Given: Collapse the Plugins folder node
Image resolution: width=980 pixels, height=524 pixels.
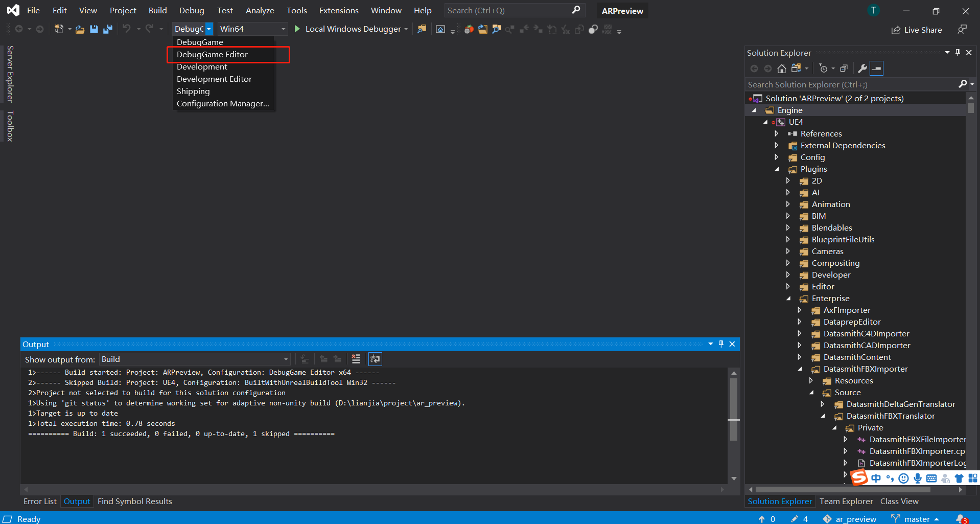Looking at the screenshot, I should 777,169.
